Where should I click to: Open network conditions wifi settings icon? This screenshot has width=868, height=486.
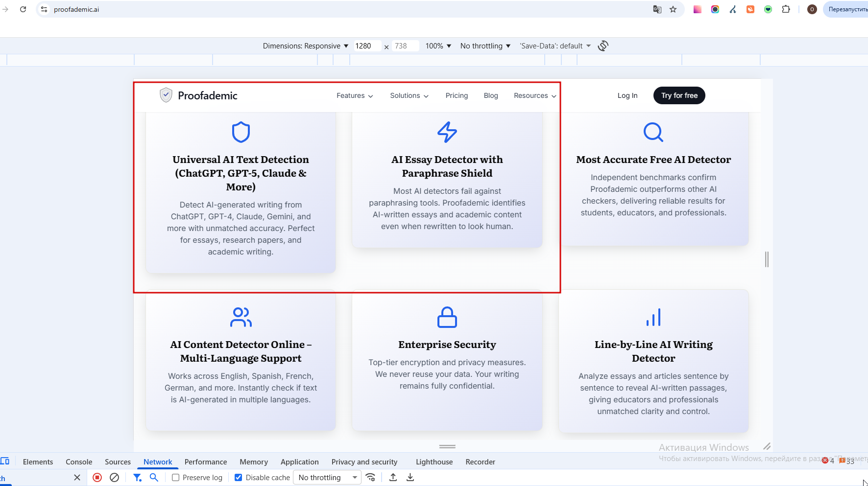371,477
